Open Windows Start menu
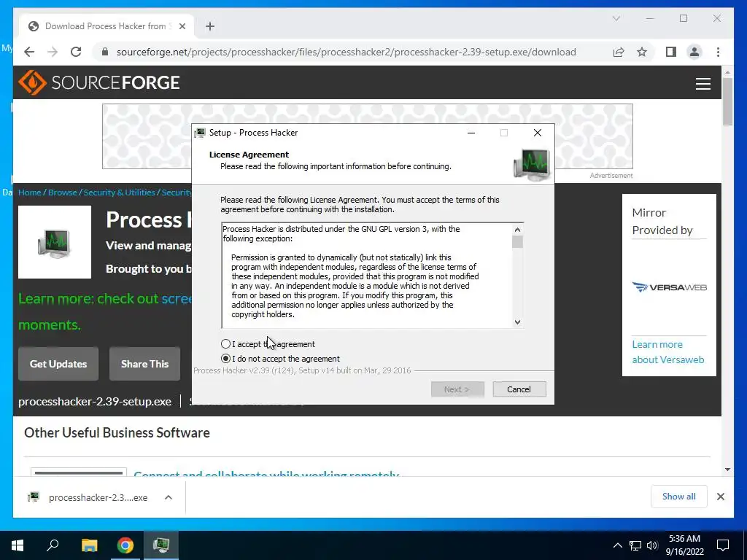747x560 pixels. tap(18, 545)
